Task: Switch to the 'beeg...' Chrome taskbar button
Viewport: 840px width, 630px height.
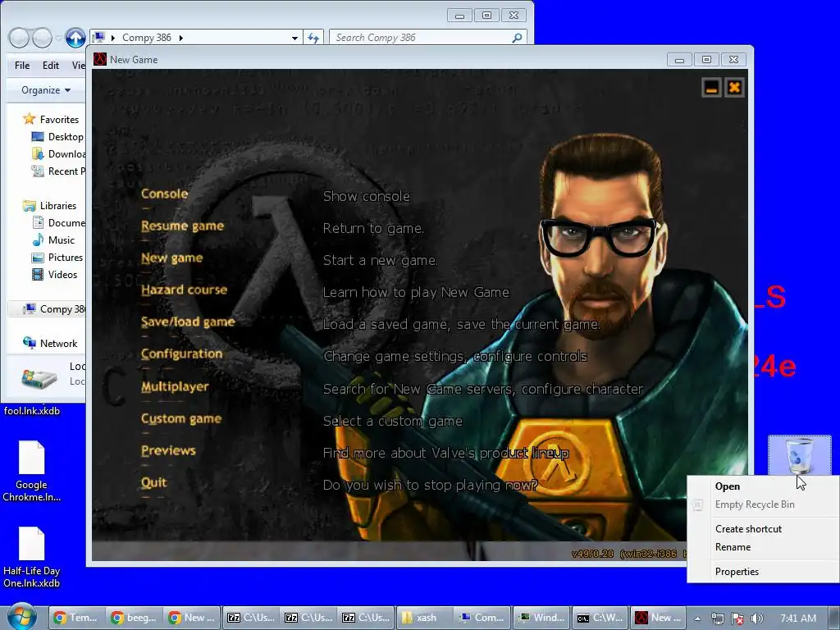Action: (134, 618)
